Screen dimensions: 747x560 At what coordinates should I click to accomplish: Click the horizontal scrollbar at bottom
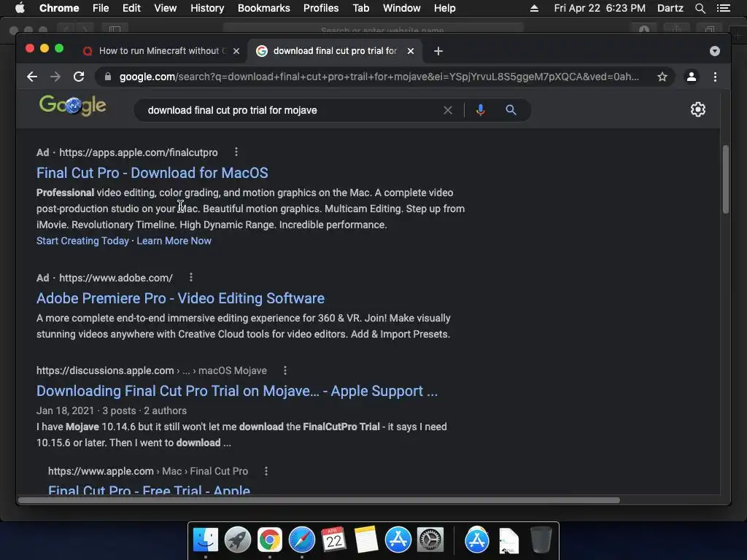click(x=320, y=500)
